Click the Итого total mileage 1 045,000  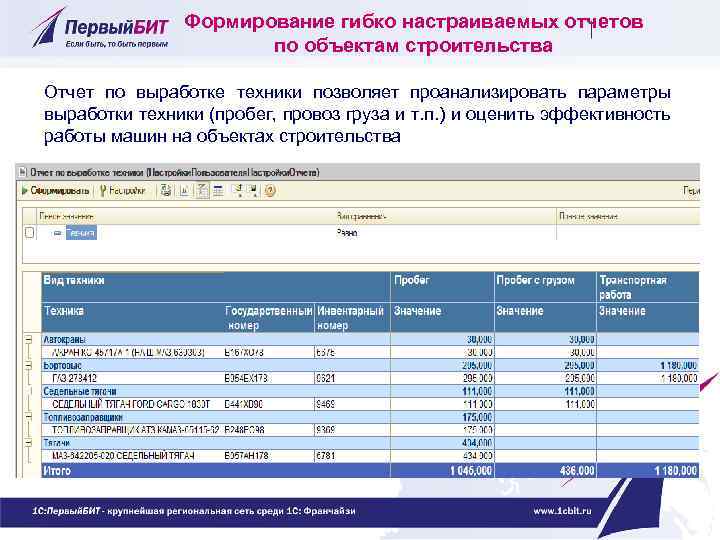tap(471, 470)
